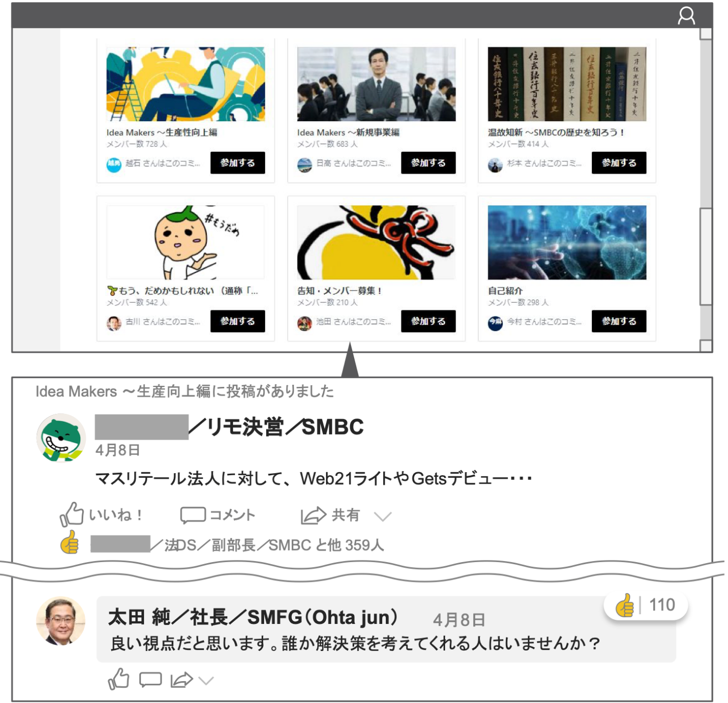Expand chevron under 太田 純's comment

[206, 681]
